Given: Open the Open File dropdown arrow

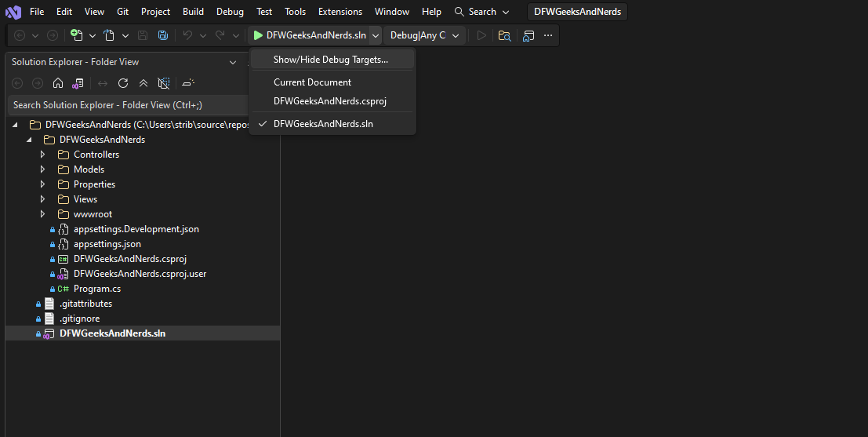Looking at the screenshot, I should (125, 35).
